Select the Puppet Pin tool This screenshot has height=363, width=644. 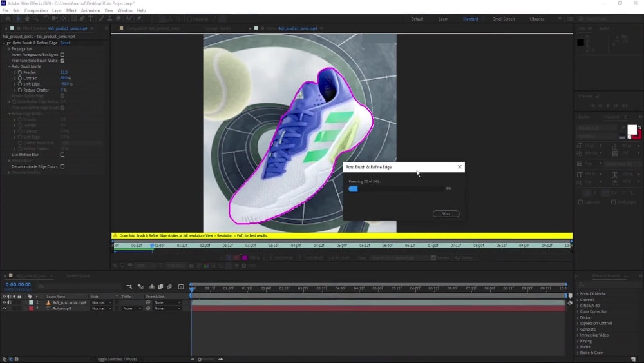click(x=139, y=19)
